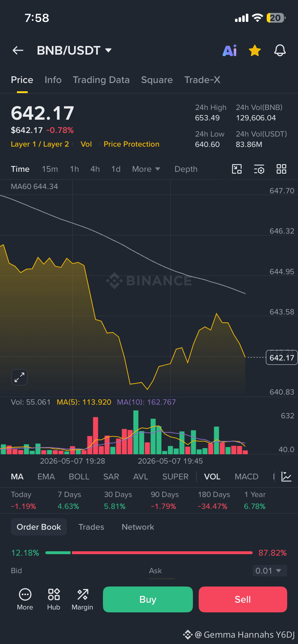Tap the battery indicator in status bar
The image size is (298, 644).
(x=276, y=18)
